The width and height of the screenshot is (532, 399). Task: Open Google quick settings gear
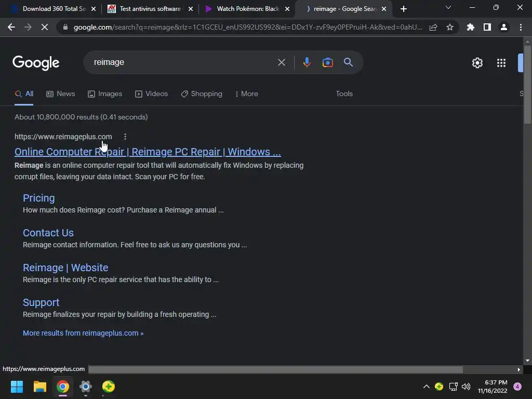coord(477,63)
